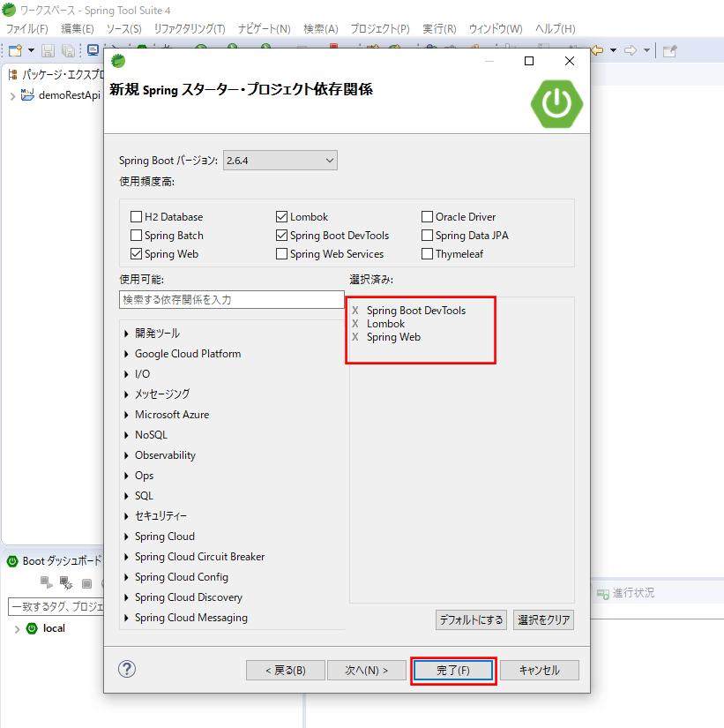
Task: Click the blue monitor toolbar icon
Action: click(93, 50)
